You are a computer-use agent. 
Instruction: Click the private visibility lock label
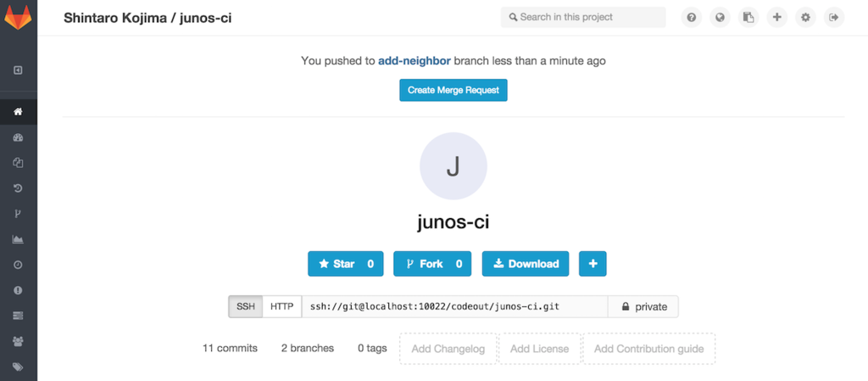[x=643, y=306]
